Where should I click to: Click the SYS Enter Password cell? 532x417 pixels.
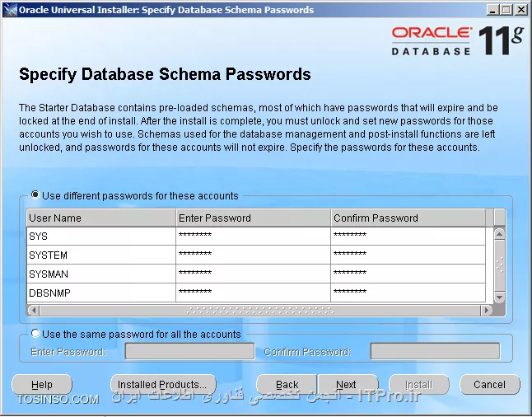[x=253, y=236]
